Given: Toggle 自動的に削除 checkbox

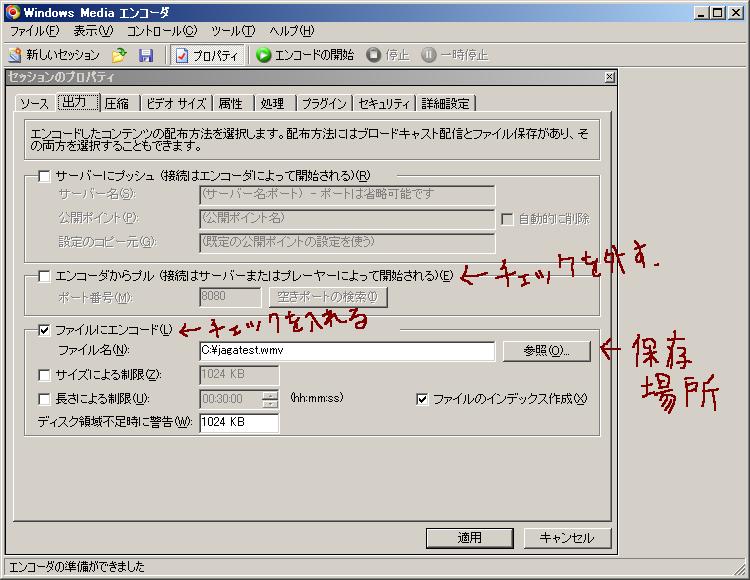Looking at the screenshot, I should [x=507, y=219].
